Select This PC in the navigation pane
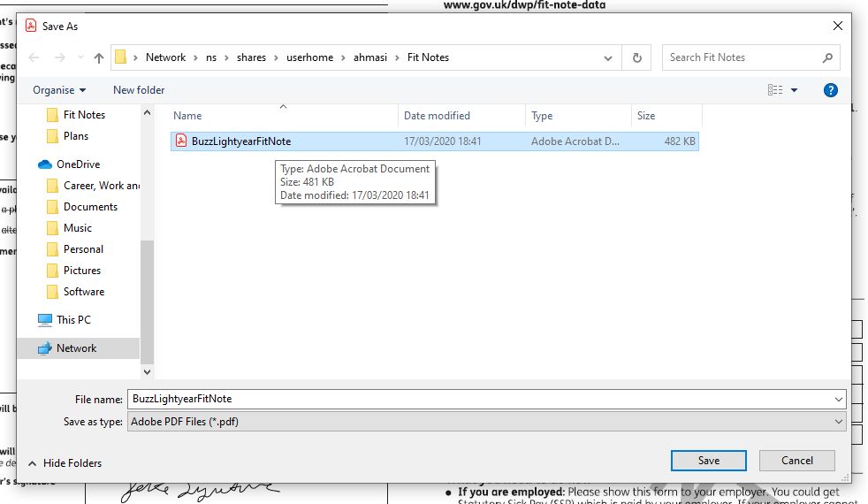Screen dimensions: 868x504 (x=73, y=320)
